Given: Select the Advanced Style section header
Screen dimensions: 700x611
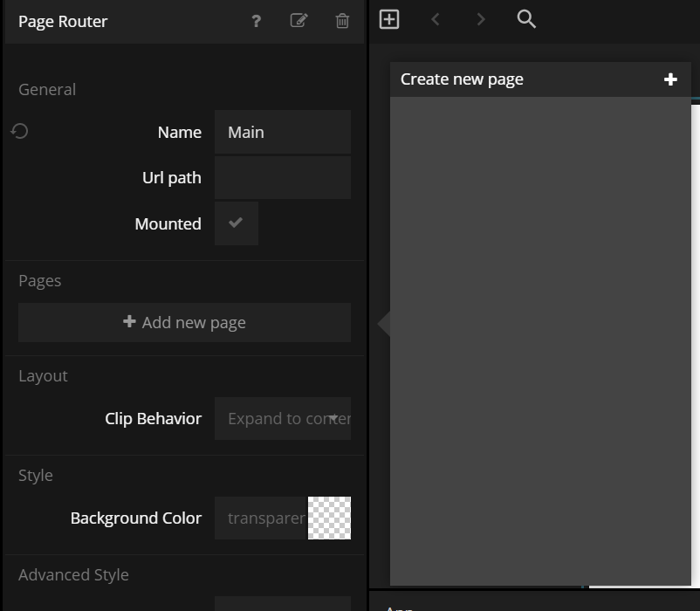Looking at the screenshot, I should (x=73, y=575).
